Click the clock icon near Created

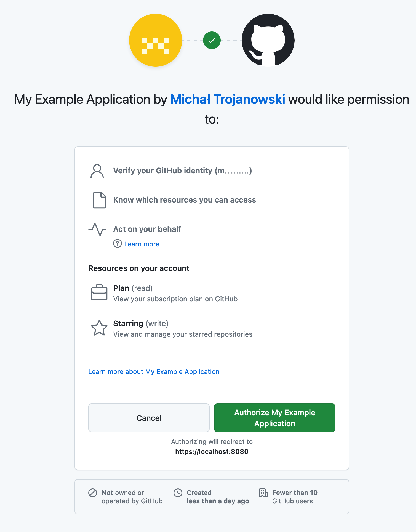(178, 493)
